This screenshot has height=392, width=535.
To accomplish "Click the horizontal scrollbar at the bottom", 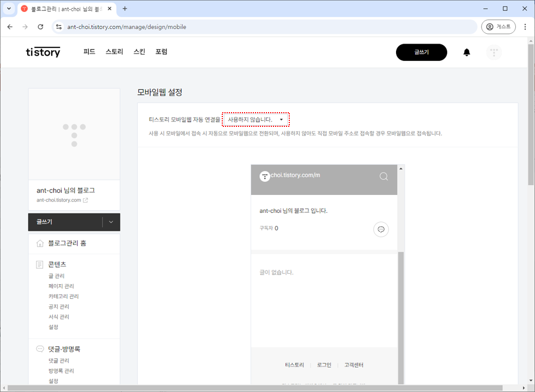I will [255, 388].
